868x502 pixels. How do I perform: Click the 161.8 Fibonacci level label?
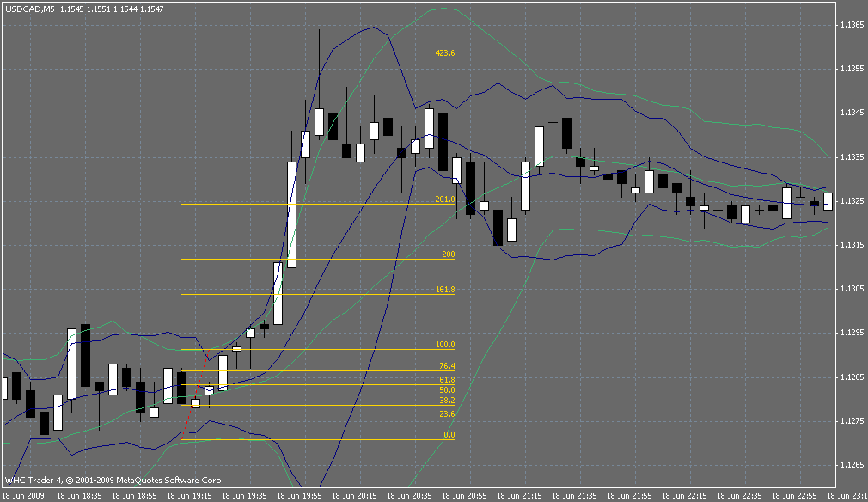445,290
